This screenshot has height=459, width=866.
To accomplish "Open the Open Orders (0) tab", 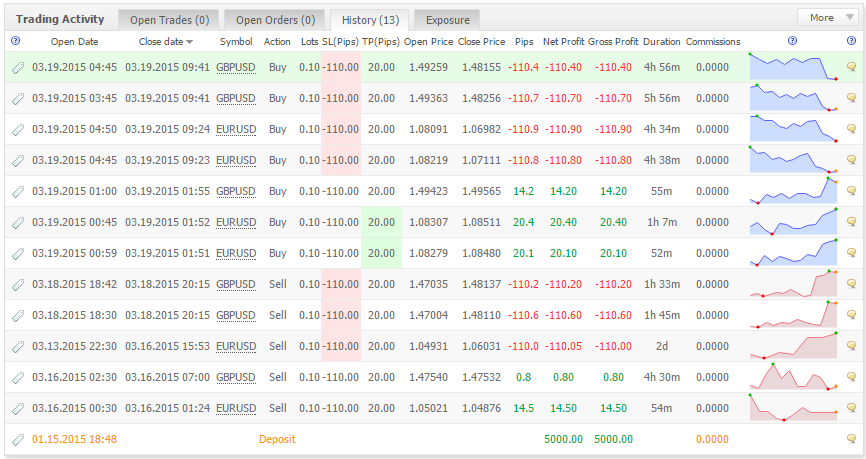I will tap(275, 20).
